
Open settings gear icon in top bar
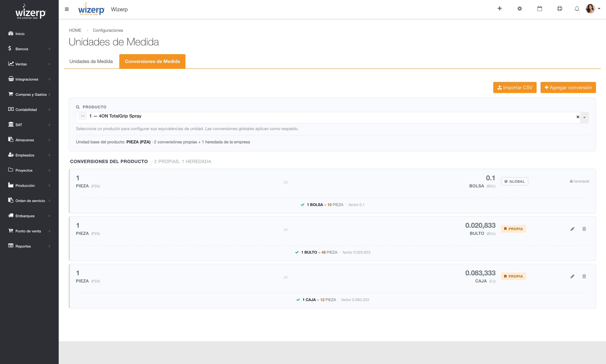(x=520, y=9)
